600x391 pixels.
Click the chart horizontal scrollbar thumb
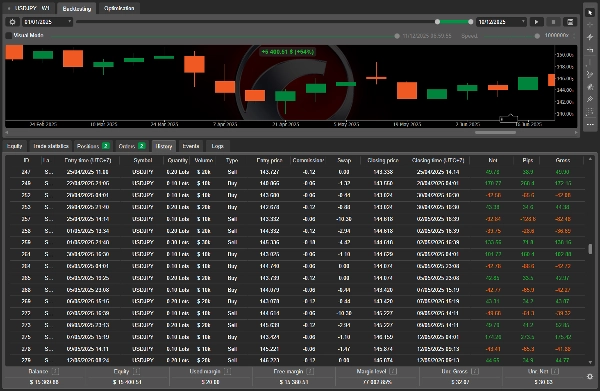(x=495, y=132)
